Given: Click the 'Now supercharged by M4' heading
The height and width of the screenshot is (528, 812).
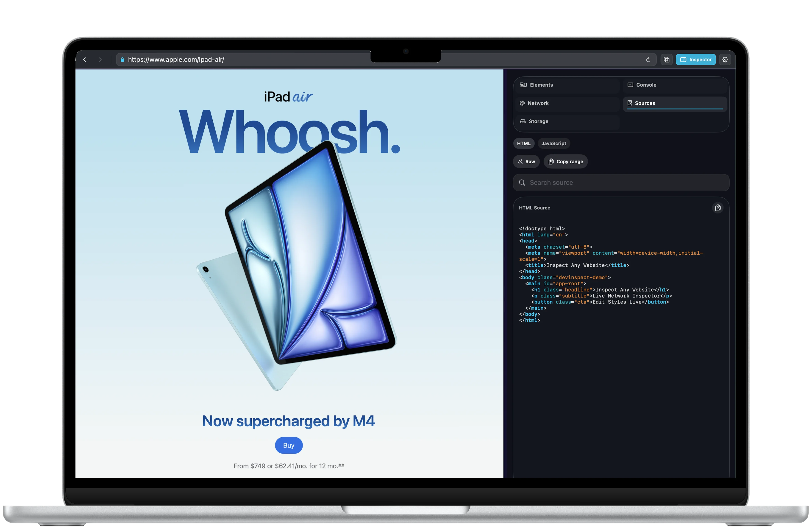Looking at the screenshot, I should pyautogui.click(x=289, y=421).
